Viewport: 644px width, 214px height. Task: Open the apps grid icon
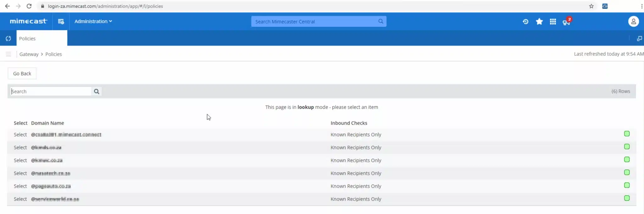[x=553, y=21]
